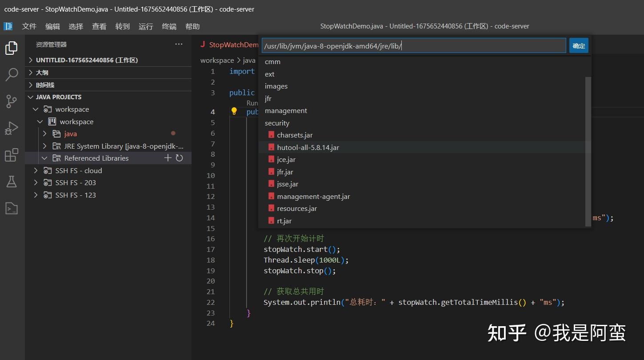Screen dimensions: 644x360
Task: Click line number 17 in the gutter
Action: pos(211,249)
